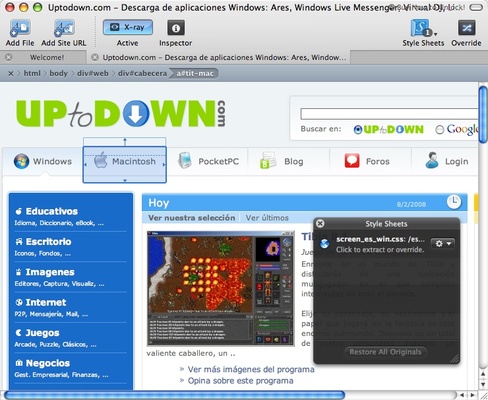Close the Style Sheets floating panel
The image size is (488, 400).
(x=320, y=223)
